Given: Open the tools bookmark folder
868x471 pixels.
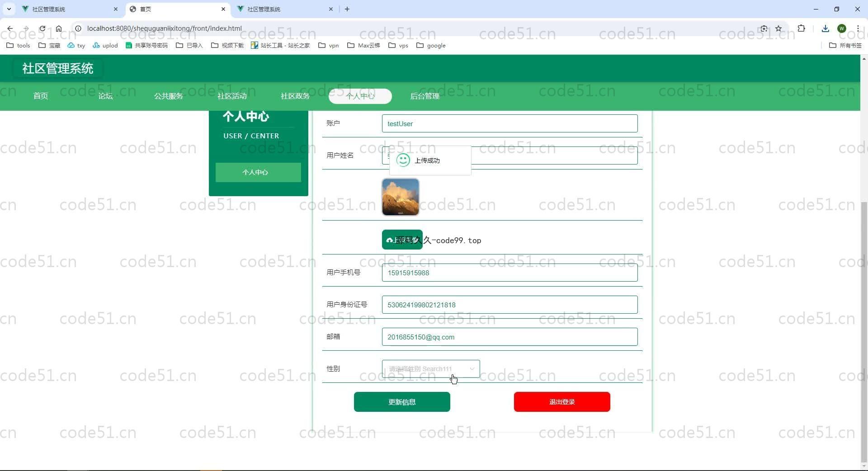Looking at the screenshot, I should pyautogui.click(x=19, y=45).
